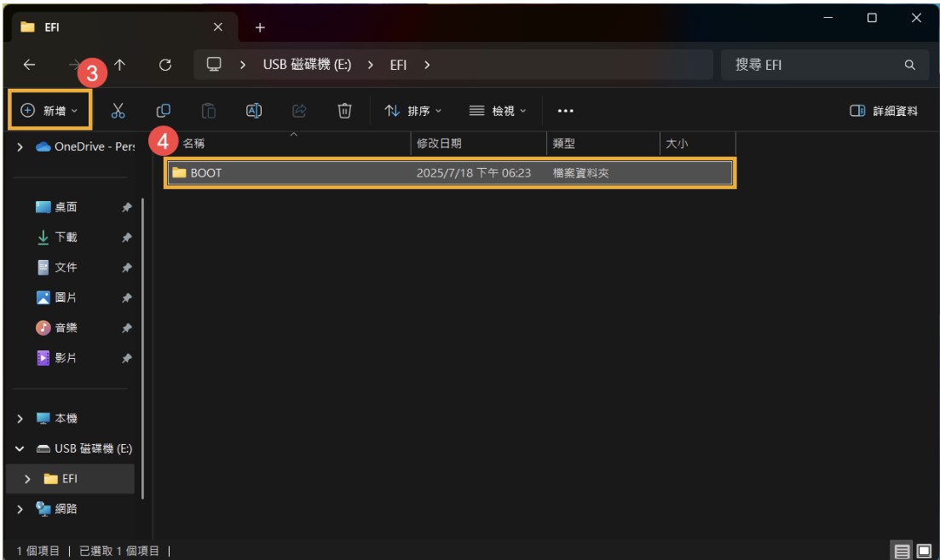Click the Rename icon in toolbar

coord(254,111)
